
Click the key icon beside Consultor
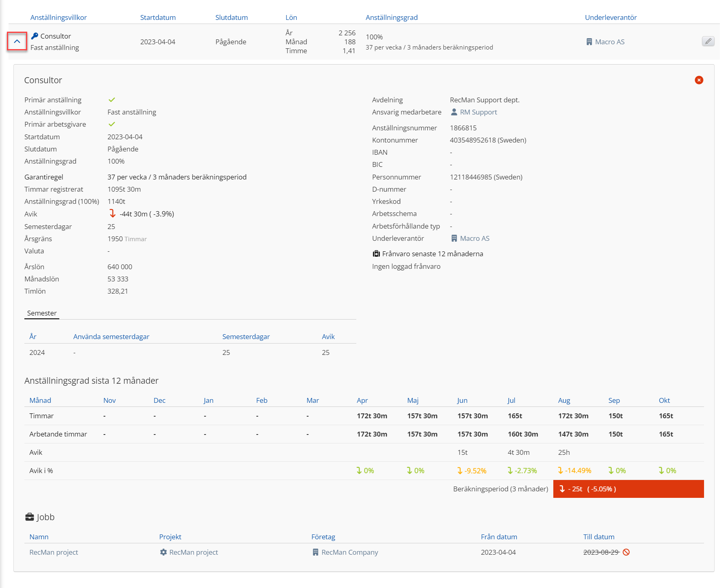click(35, 36)
